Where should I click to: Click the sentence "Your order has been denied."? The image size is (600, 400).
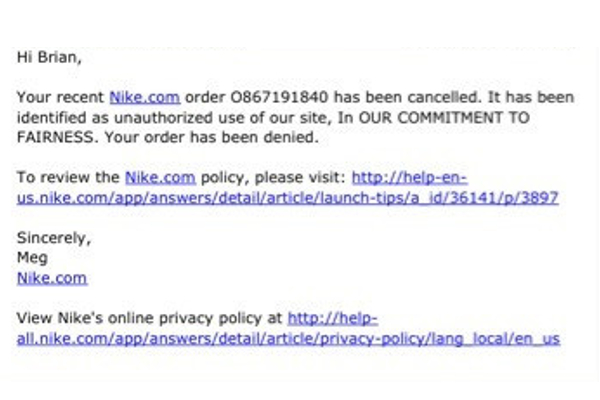[212, 137]
